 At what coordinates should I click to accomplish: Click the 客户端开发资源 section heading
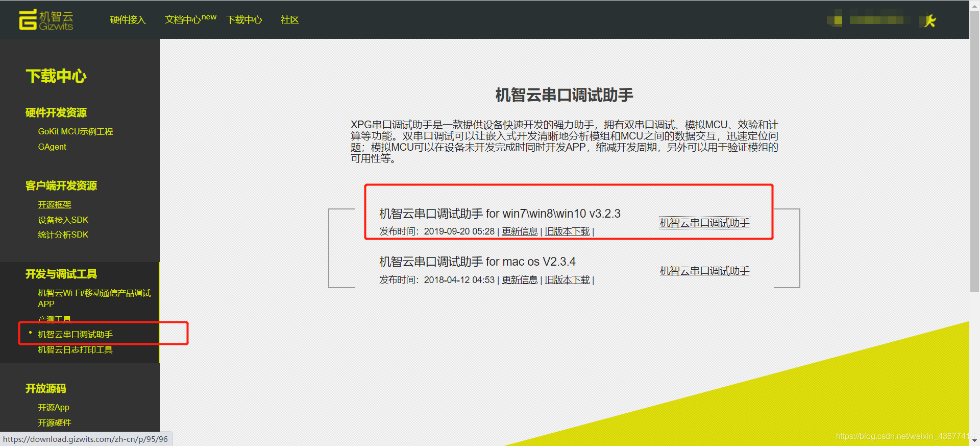click(61, 186)
